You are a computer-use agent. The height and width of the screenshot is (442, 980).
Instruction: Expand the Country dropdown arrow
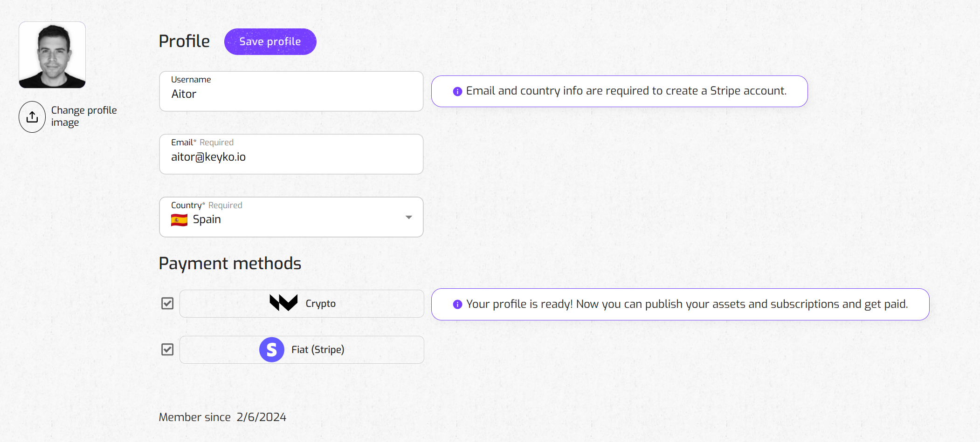(409, 218)
